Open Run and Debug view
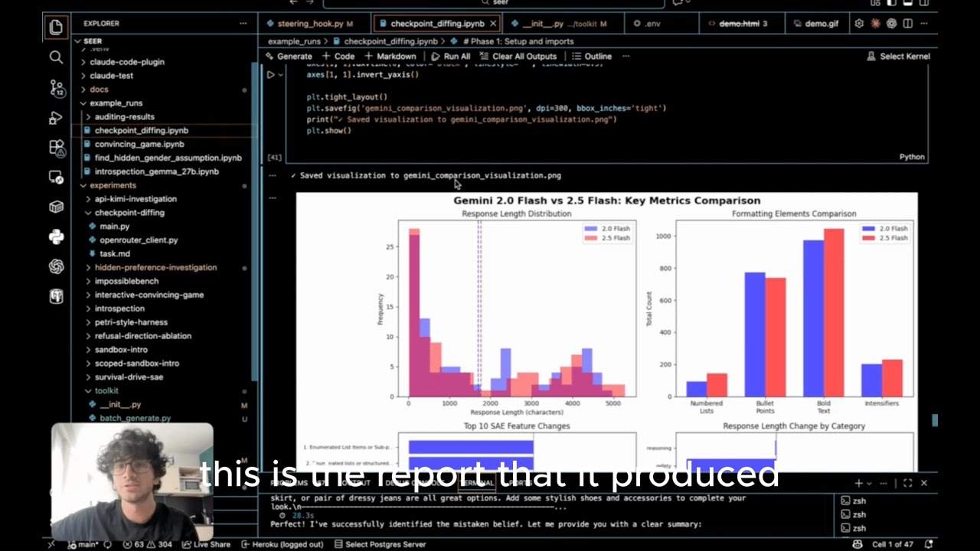 (56, 118)
